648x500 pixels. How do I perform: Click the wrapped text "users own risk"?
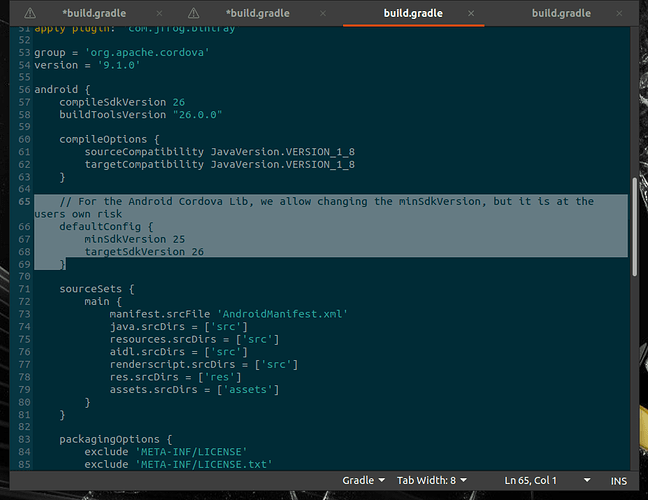pyautogui.click(x=78, y=214)
